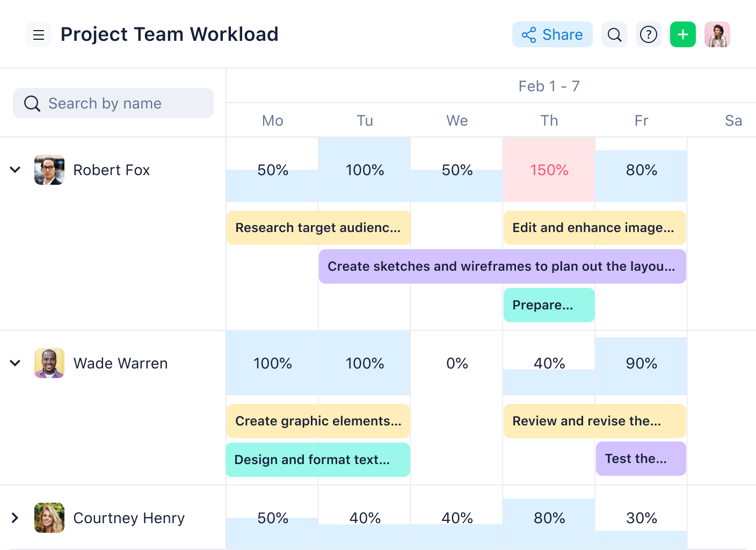
Task: Open the task Create sketches and wireframes
Action: point(503,266)
